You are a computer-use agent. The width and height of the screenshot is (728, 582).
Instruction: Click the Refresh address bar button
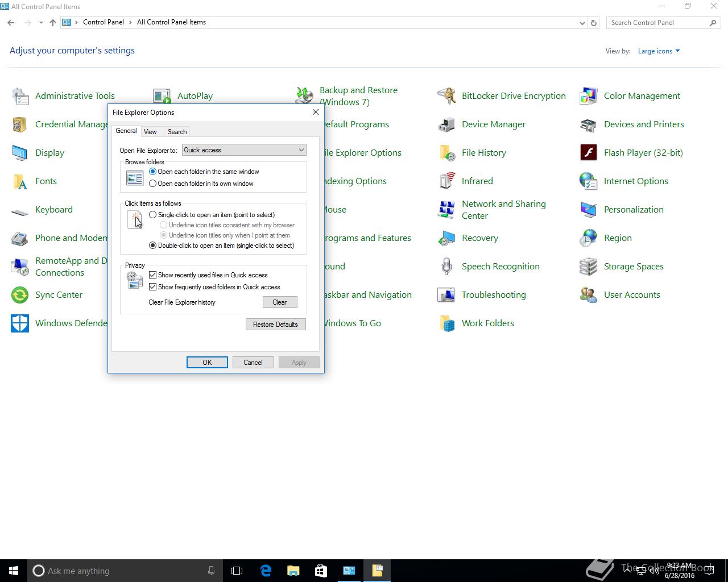click(x=594, y=23)
